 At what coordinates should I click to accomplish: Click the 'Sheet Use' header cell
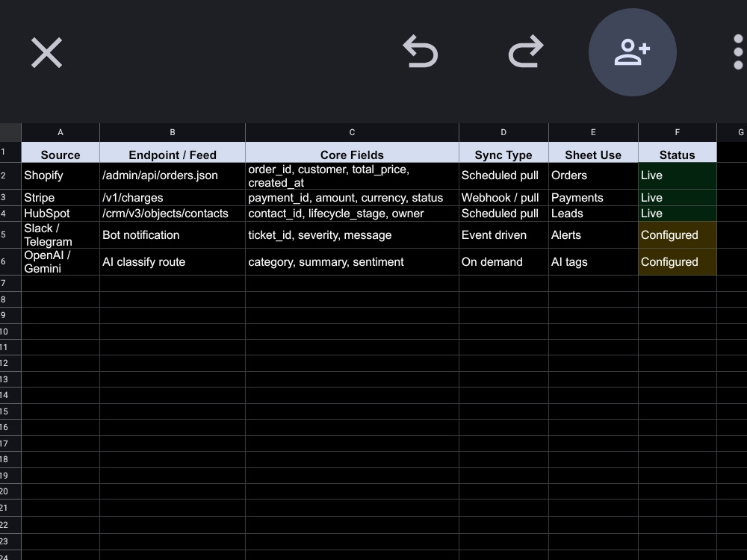pos(593,153)
